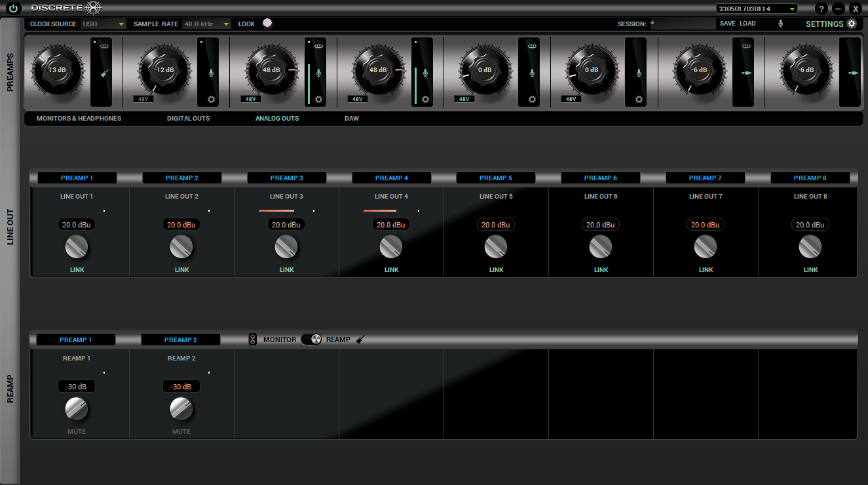
Task: Click the stereo link icon on preamp 5
Action: 532,47
